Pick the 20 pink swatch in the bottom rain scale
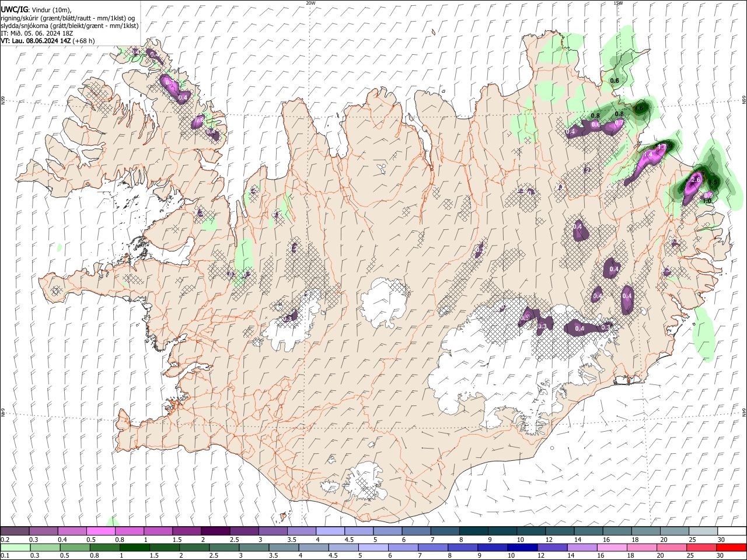 pyautogui.click(x=671, y=548)
